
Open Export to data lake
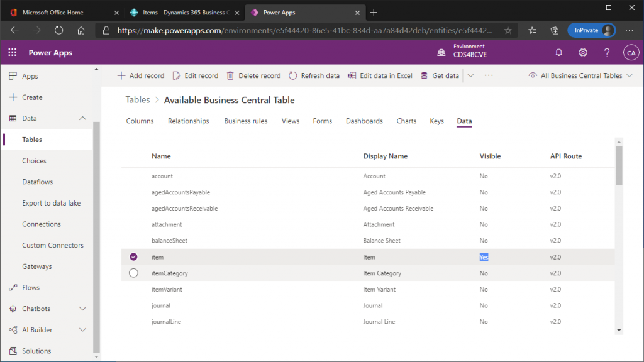[52, 203]
